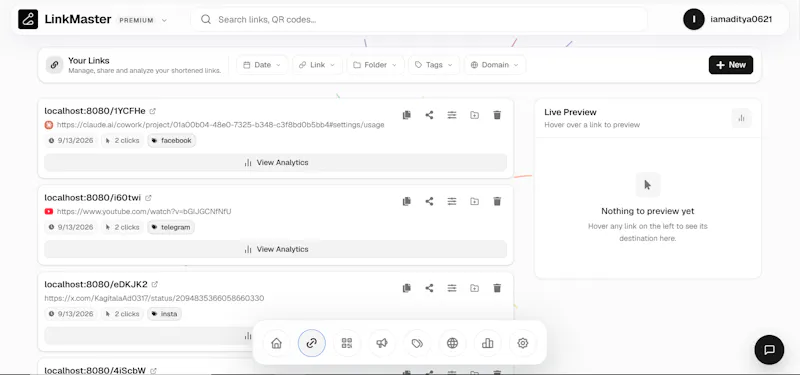This screenshot has width=800, height=375.
Task: Open settings sliders for the 1YCFHe link
Action: click(x=452, y=115)
